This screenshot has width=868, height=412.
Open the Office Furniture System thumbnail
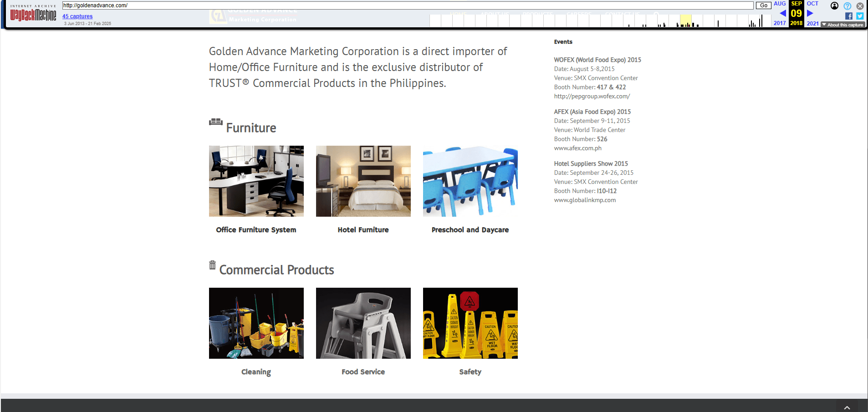pos(256,181)
